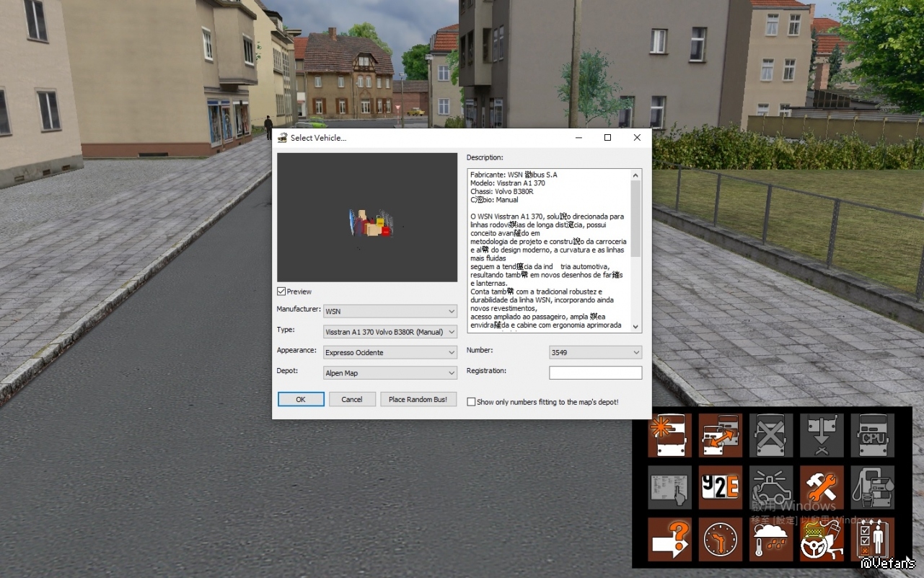The width and height of the screenshot is (924, 578).
Task: Open the clock time-setting icon
Action: coord(721,539)
